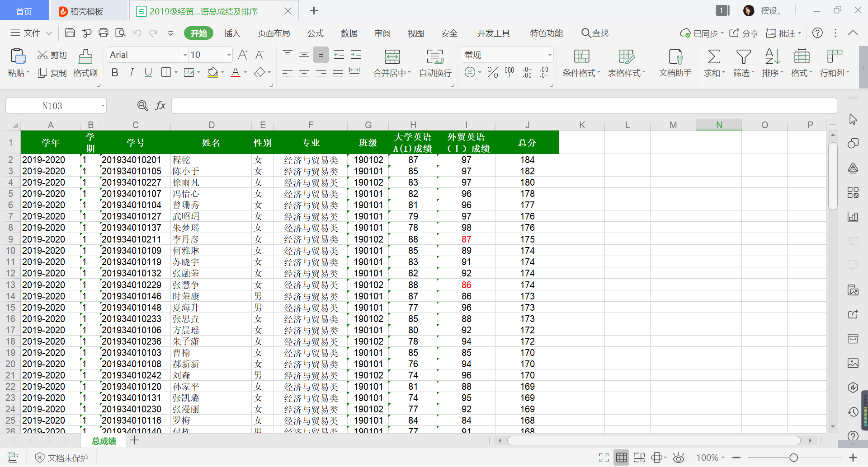868x467 pixels.
Task: Open Print Preview icon
Action: 120,33
